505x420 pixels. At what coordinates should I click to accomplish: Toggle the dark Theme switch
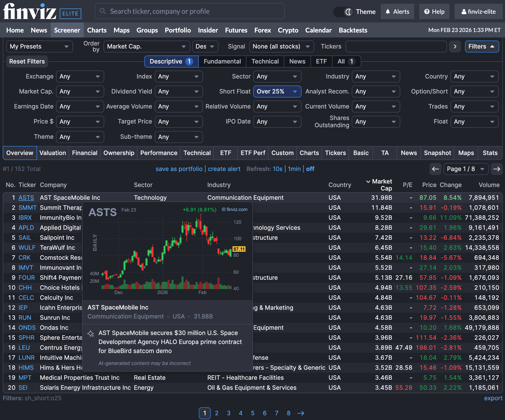point(344,12)
